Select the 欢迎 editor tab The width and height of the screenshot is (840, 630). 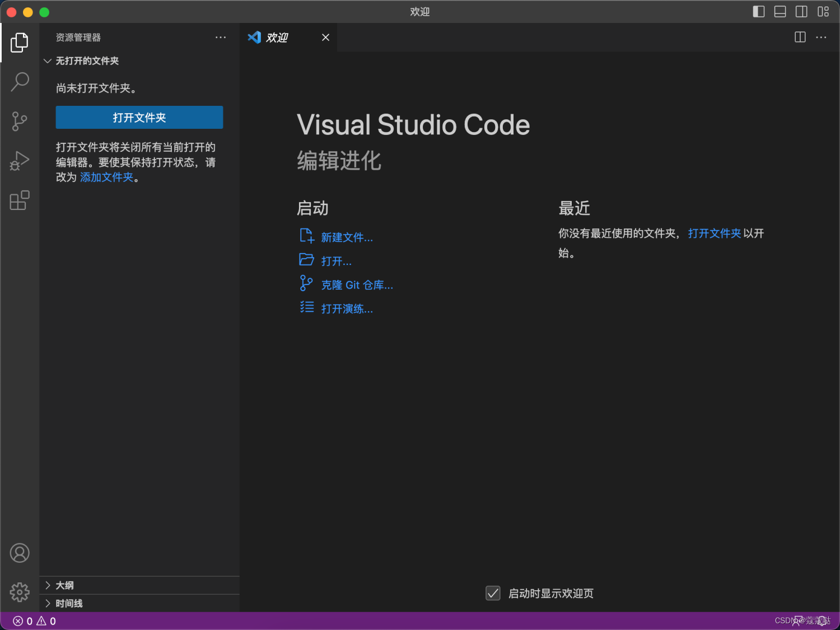coord(288,38)
